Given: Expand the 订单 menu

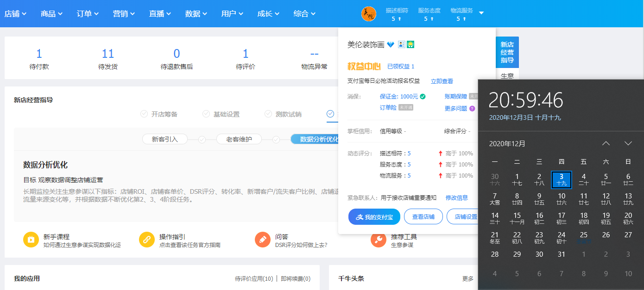Looking at the screenshot, I should 88,13.
